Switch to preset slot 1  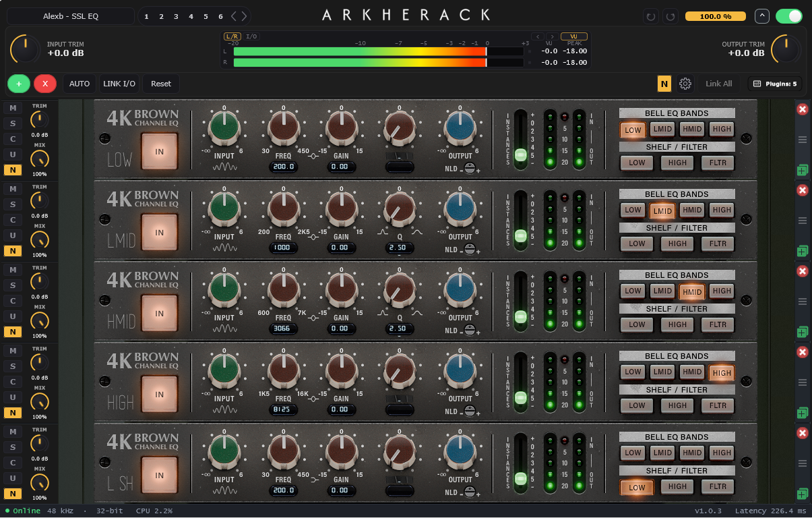coord(147,16)
